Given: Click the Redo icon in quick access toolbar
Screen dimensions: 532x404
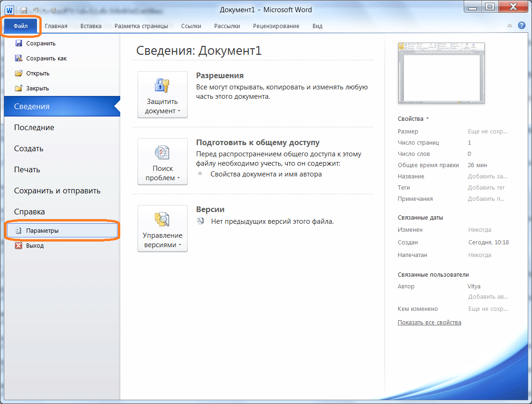Looking at the screenshot, I should pos(53,10).
